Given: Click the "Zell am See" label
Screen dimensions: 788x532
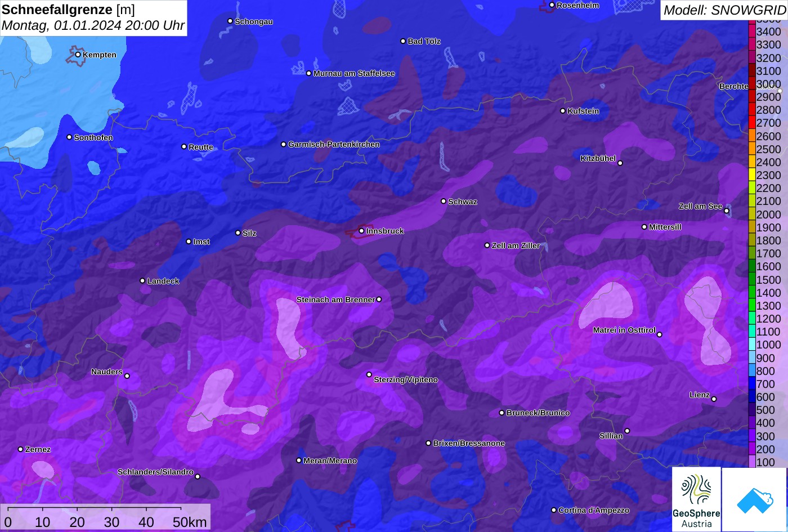Looking at the screenshot, I should pyautogui.click(x=700, y=207).
